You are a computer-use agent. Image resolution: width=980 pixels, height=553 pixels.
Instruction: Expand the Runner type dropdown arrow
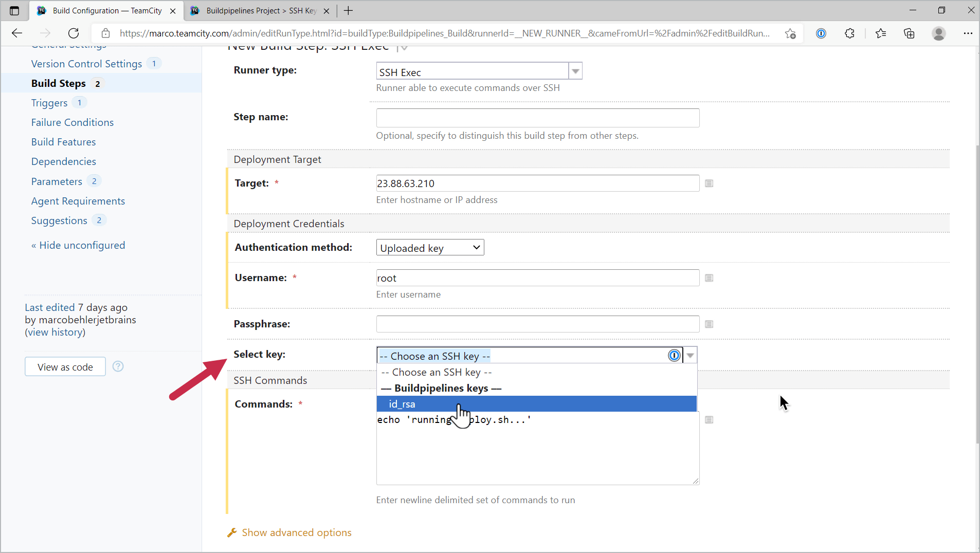click(575, 71)
